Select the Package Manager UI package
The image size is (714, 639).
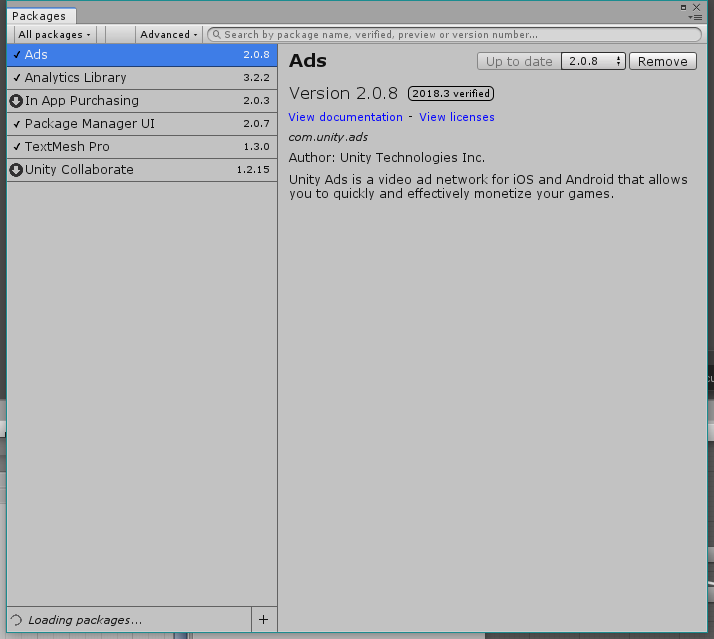click(x=142, y=124)
